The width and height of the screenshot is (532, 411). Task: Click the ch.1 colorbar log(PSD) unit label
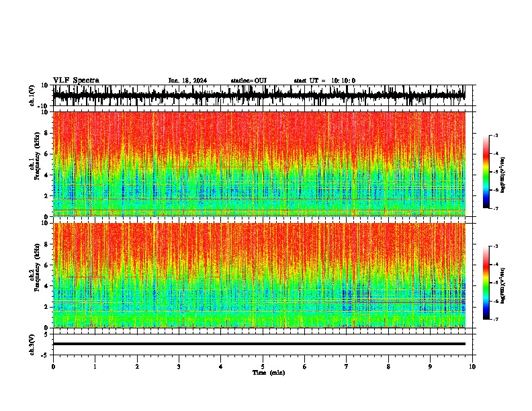click(503, 175)
